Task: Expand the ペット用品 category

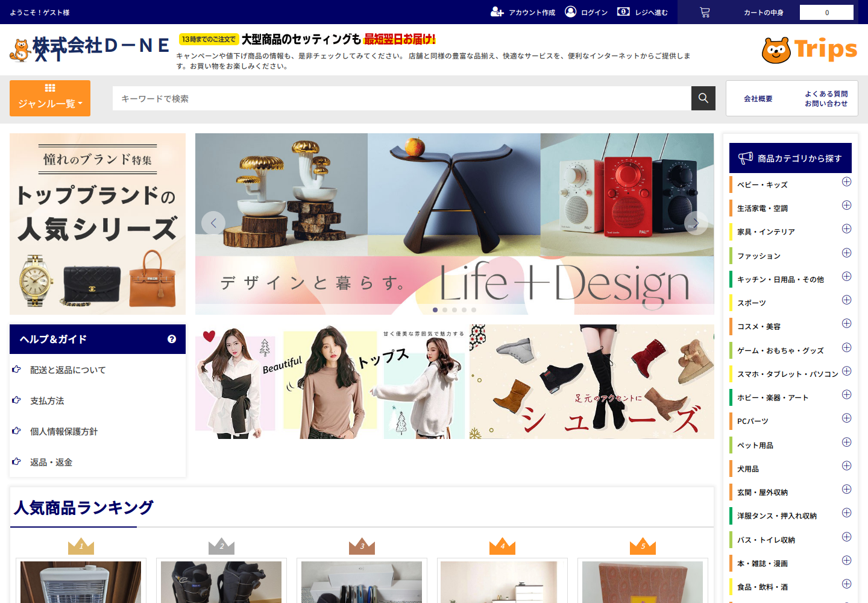Action: click(846, 442)
